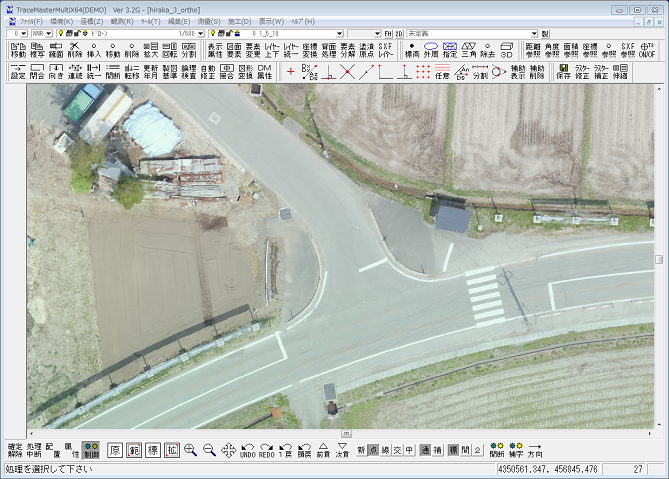Screen dimensions: 669x479
Task: Open the 環境(K) menu
Action: [x=61, y=21]
